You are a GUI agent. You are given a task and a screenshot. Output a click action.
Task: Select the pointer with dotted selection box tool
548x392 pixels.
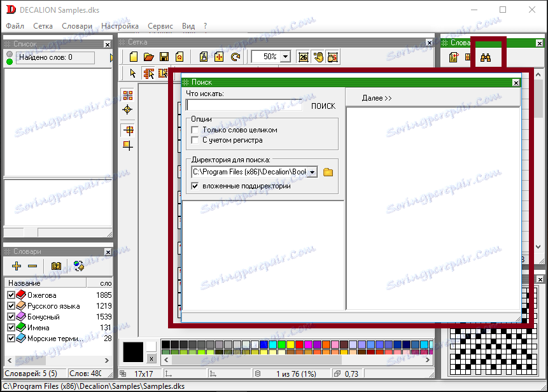[x=163, y=73]
